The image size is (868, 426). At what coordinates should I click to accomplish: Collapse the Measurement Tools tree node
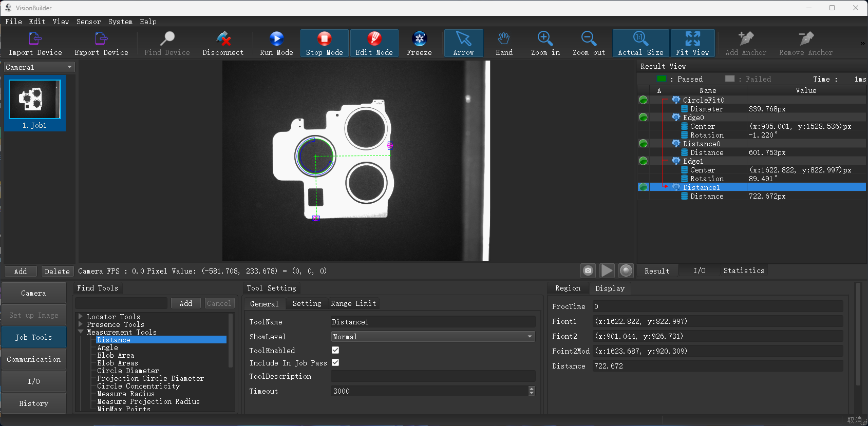pos(81,332)
